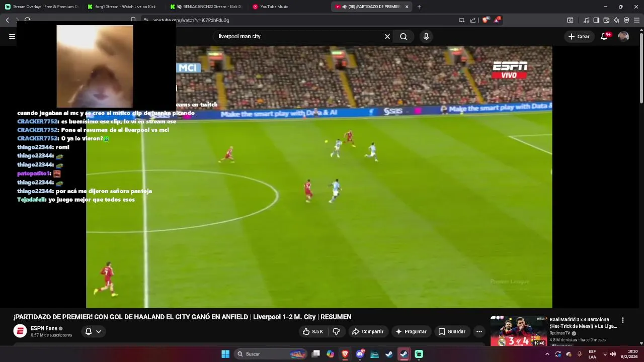Open YouTube notifications bell
This screenshot has height=362, width=644.
pos(605,37)
